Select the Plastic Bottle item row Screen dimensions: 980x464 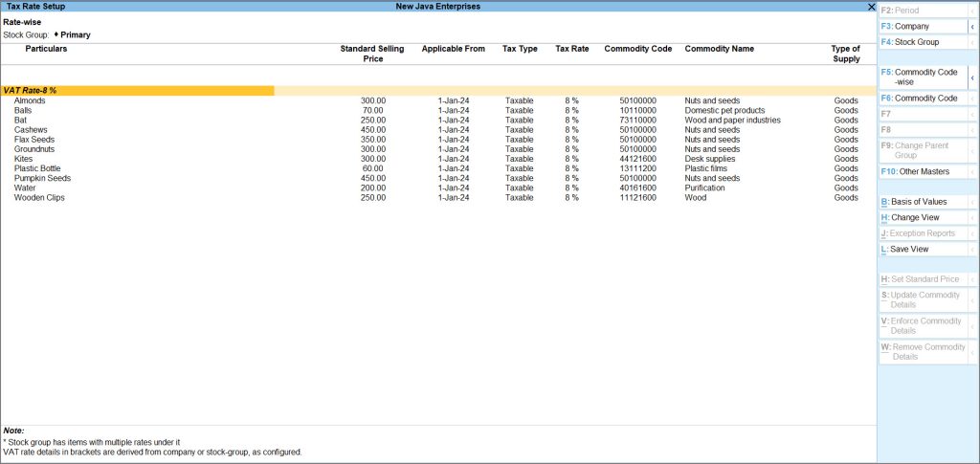point(437,168)
